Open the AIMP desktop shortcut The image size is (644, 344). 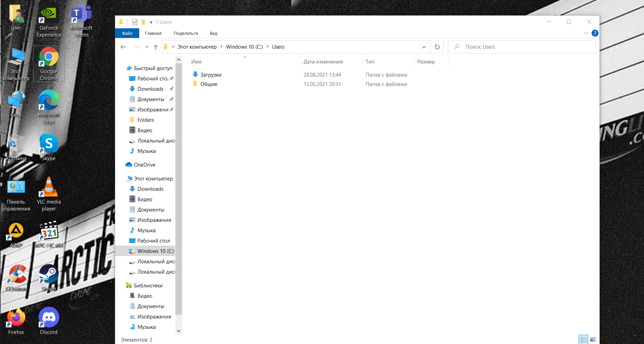coord(16,235)
